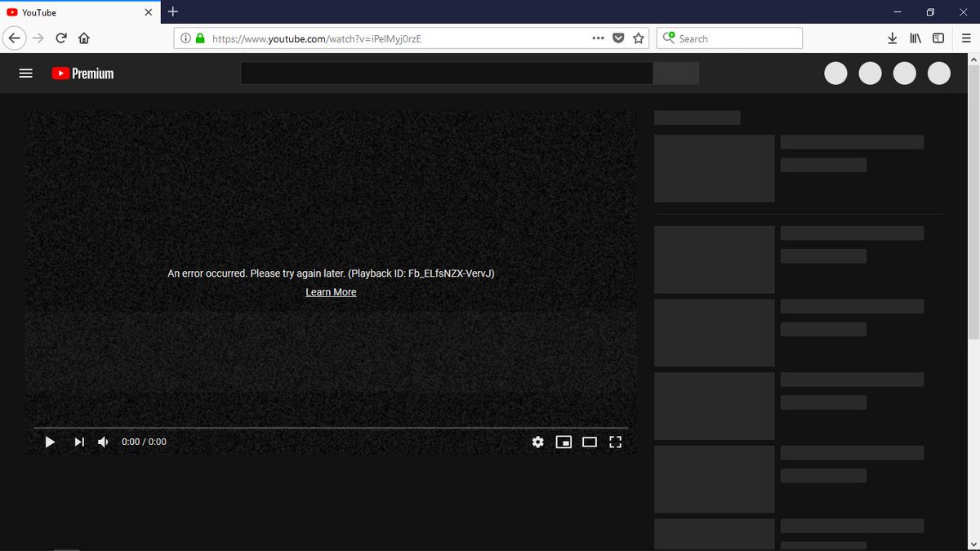Click the scrollbar up arrow
The width and height of the screenshot is (980, 551).
tap(973, 60)
